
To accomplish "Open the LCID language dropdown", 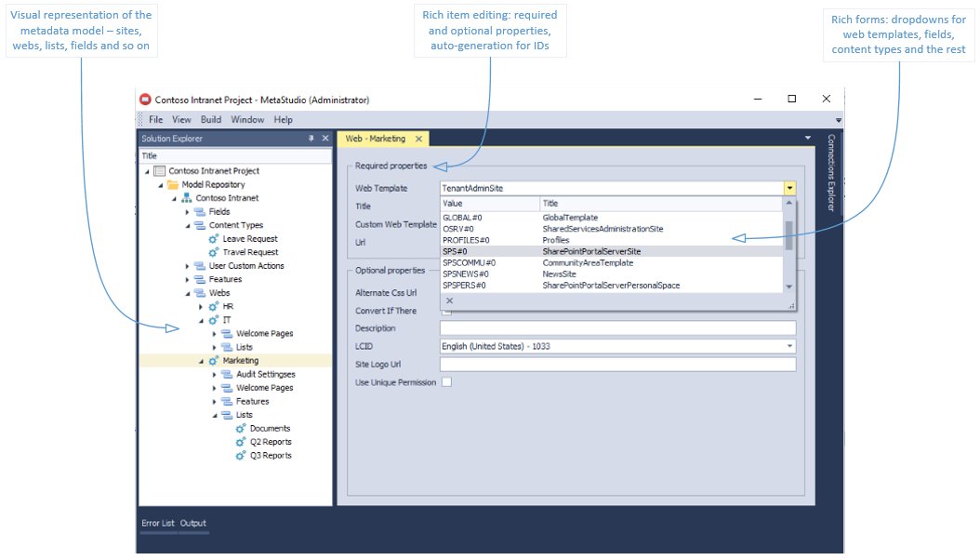I will coord(788,345).
